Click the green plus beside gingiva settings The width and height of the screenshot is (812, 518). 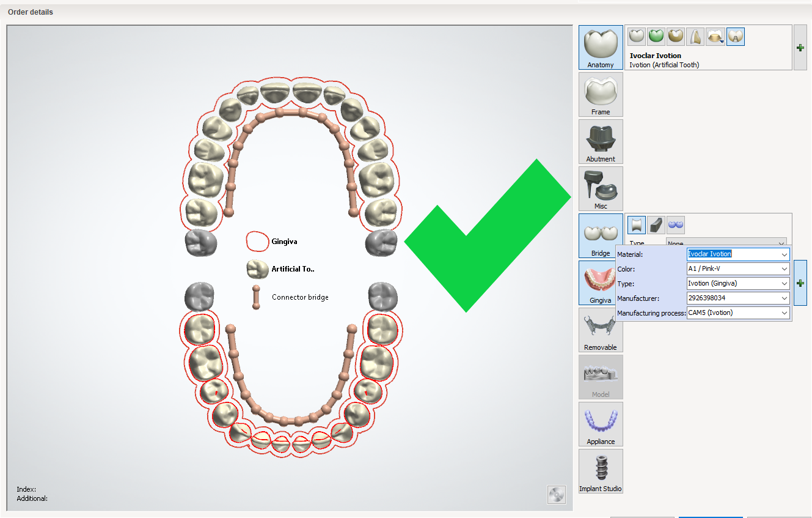click(x=800, y=283)
